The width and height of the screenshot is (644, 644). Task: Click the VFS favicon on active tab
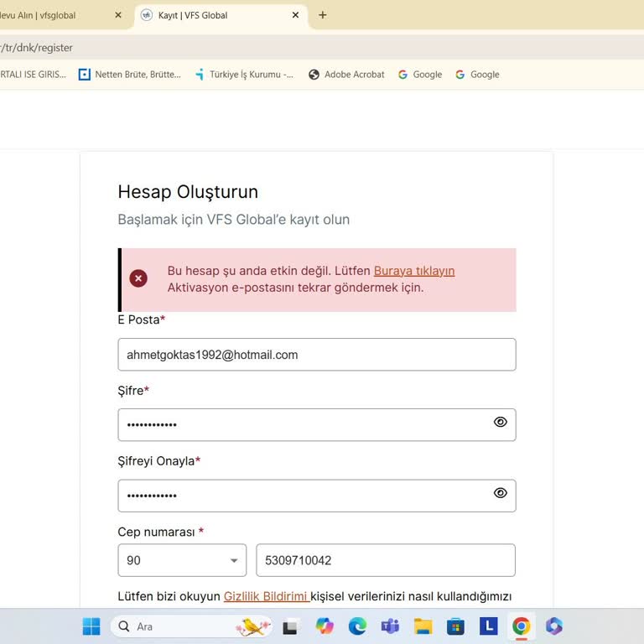147,15
